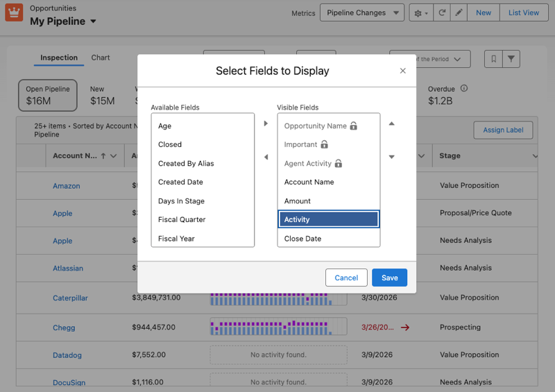This screenshot has height=392, width=555.
Task: Open the gear list view controls menu
Action: (x=421, y=12)
